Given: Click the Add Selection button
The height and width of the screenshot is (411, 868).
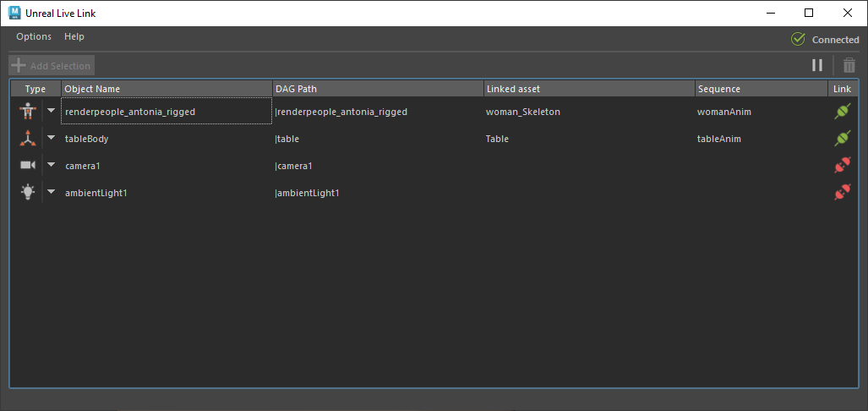Looking at the screenshot, I should (52, 65).
